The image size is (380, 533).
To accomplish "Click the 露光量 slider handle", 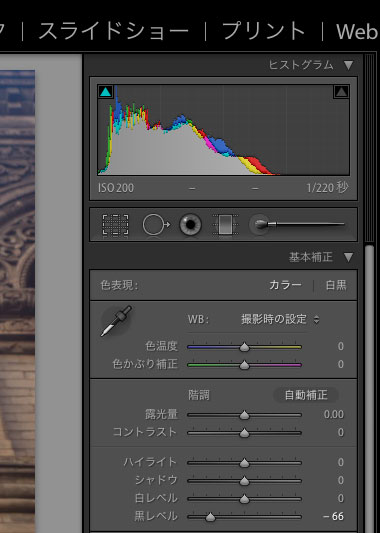I will pyautogui.click(x=244, y=415).
